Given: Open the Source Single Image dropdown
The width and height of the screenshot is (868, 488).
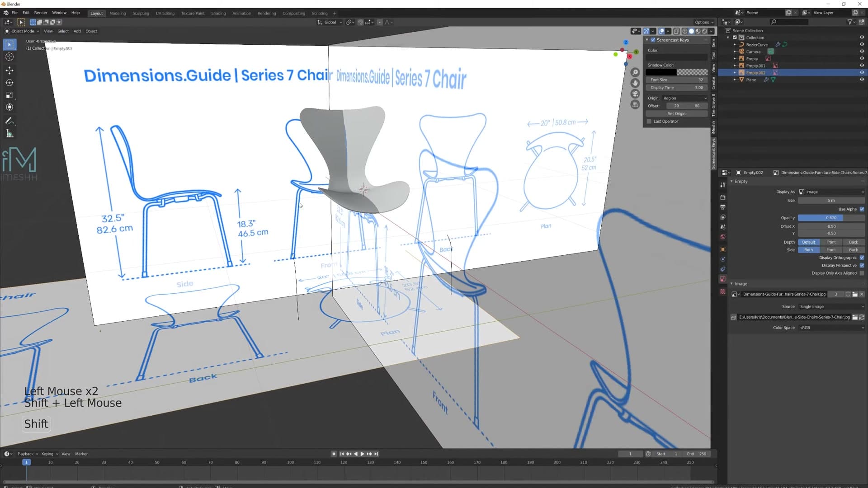Looking at the screenshot, I should pos(831,307).
